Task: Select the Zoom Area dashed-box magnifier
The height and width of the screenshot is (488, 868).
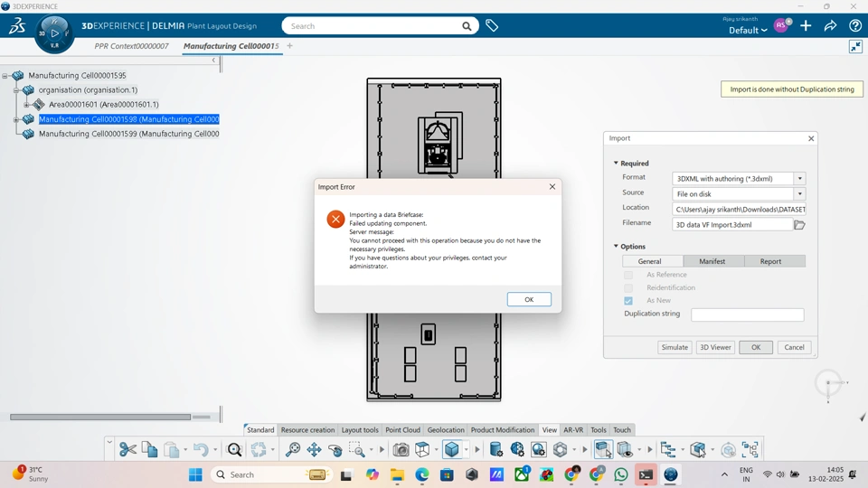Action: (x=356, y=449)
